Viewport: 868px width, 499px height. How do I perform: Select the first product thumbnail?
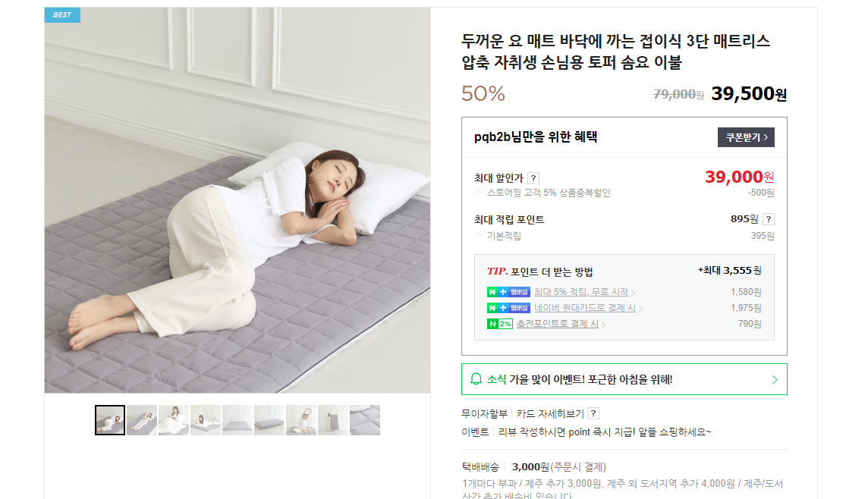pos(109,420)
